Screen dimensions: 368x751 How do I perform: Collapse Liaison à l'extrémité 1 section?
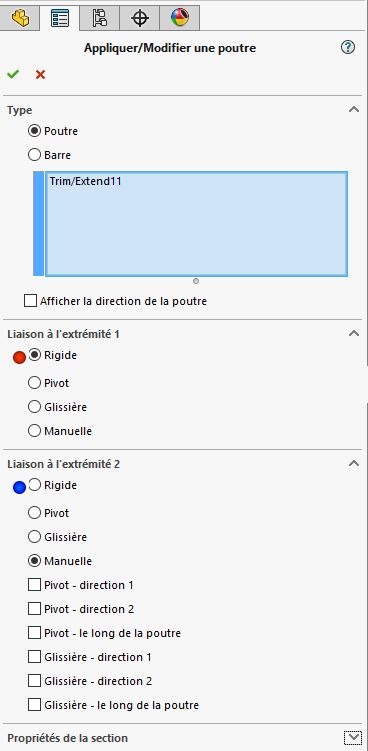354,333
